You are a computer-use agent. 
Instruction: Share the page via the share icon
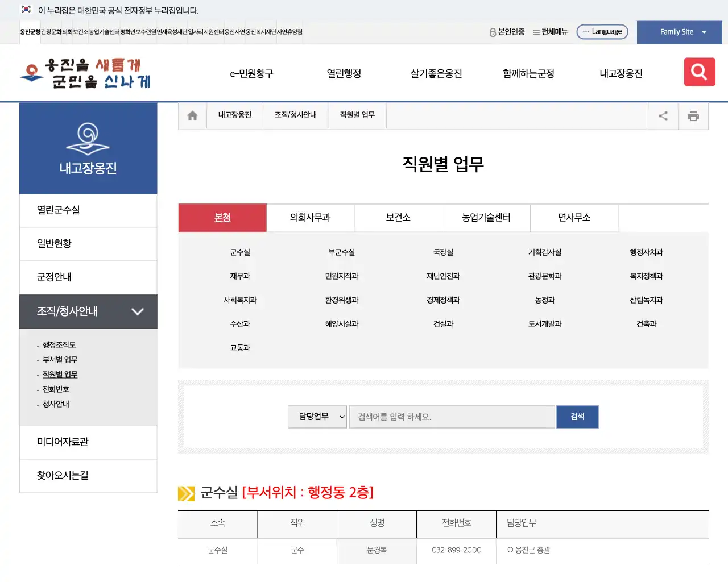[663, 115]
